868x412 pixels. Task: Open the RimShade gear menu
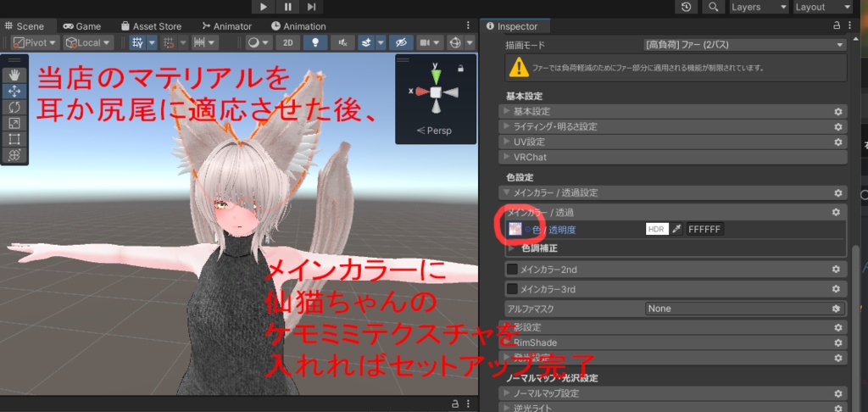tap(838, 342)
